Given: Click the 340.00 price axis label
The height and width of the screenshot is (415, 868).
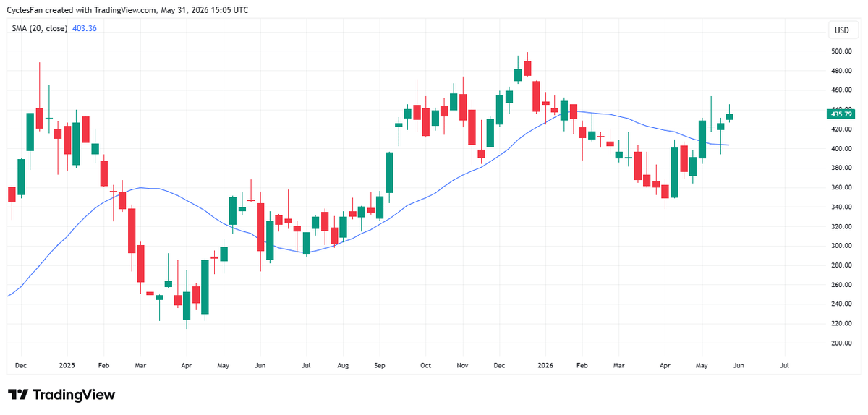Looking at the screenshot, I should tap(841, 208).
